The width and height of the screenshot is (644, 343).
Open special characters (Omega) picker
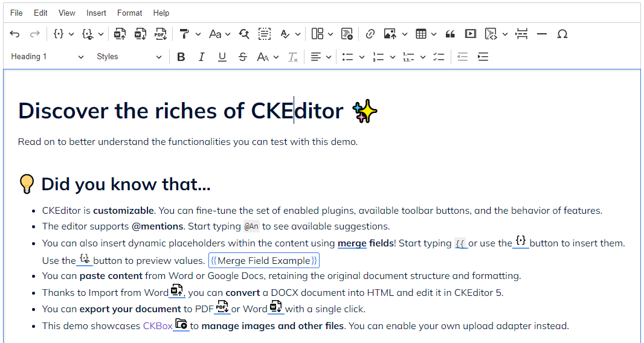pos(562,34)
